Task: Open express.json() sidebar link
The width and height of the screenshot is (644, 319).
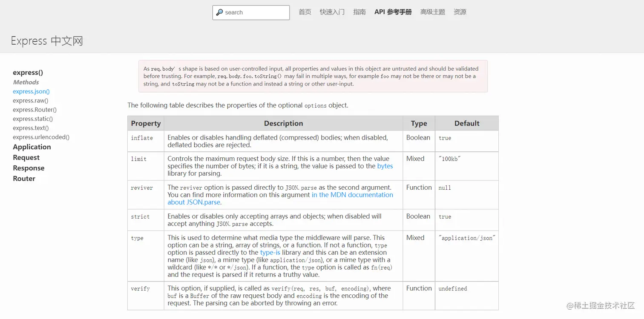Action: [x=31, y=91]
